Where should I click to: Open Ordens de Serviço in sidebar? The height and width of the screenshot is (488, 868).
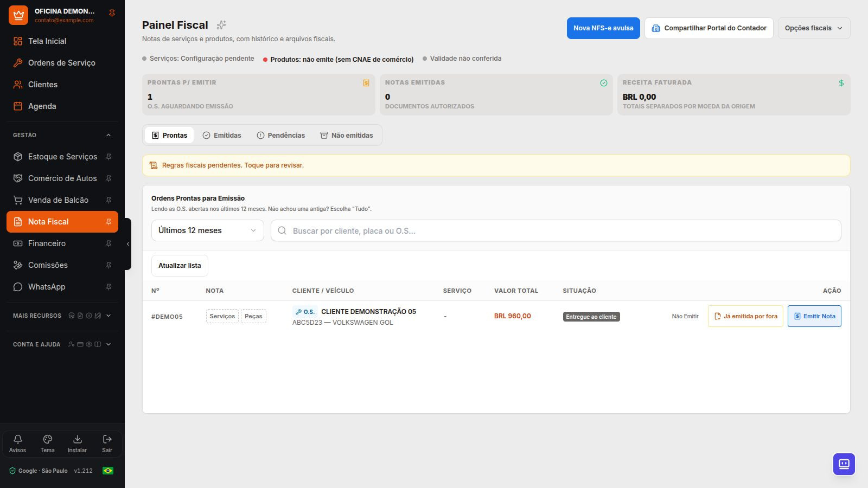click(62, 63)
